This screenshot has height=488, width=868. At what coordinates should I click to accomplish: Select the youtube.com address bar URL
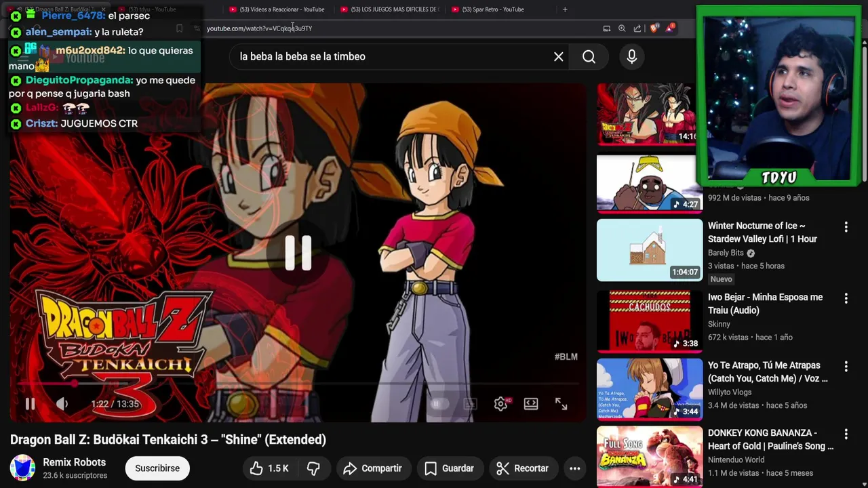(259, 28)
